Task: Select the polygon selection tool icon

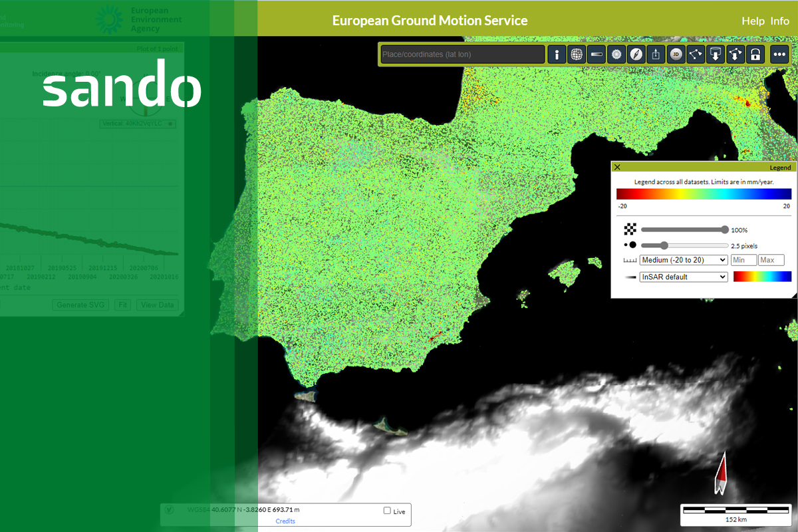Action: point(696,55)
